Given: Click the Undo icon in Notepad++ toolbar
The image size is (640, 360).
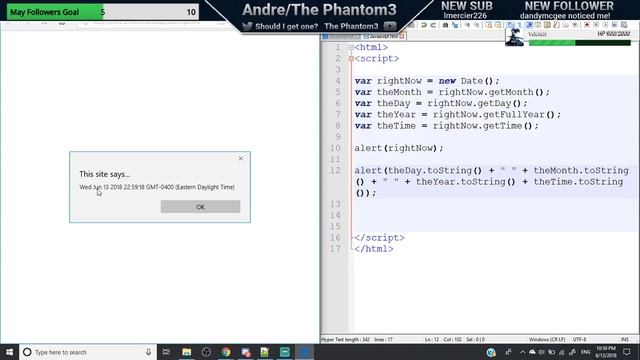Looking at the screenshot, I should [x=423, y=25].
